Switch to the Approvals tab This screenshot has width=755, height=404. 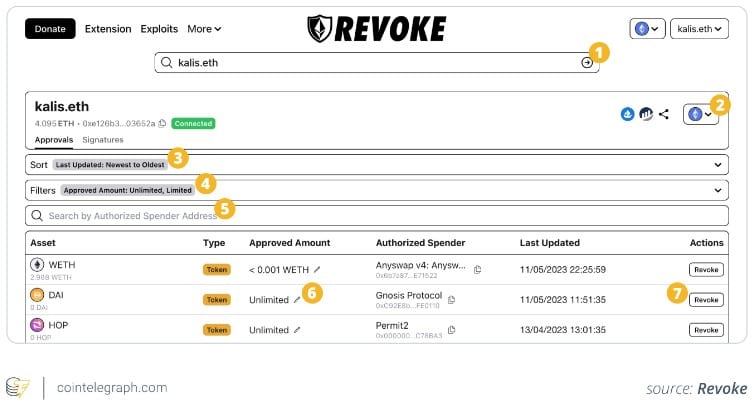54,140
